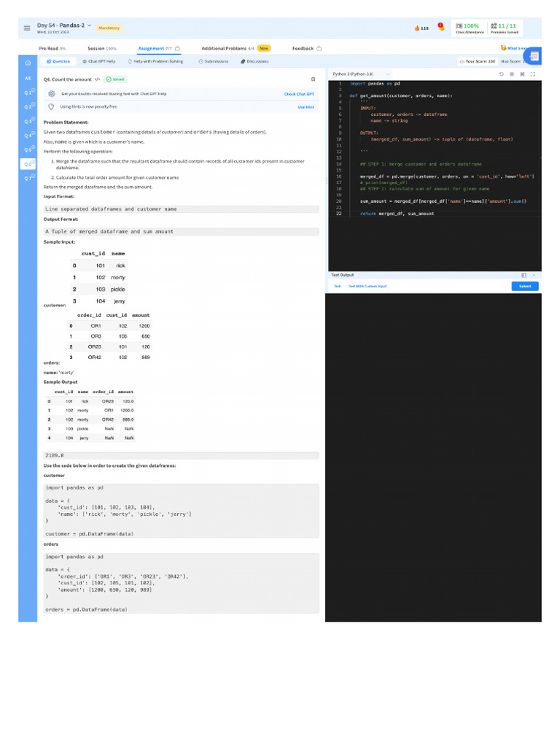Click the result value 2189.0
Screen dimensions: 560x747
55,455
